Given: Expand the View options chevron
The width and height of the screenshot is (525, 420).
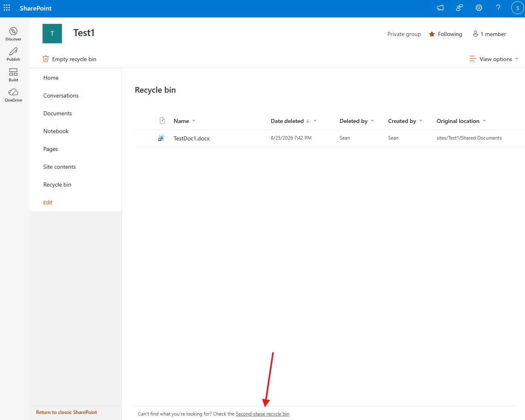Looking at the screenshot, I should tap(517, 59).
